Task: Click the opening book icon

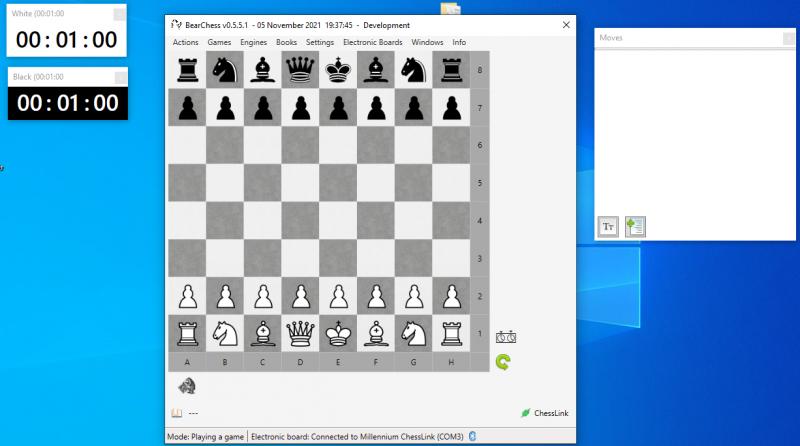Action: (x=177, y=413)
